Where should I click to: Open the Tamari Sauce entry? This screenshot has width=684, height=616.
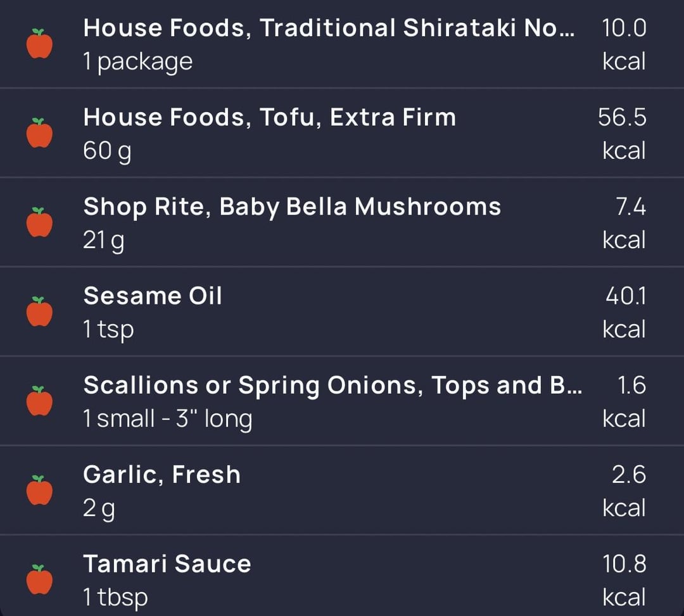[342, 575]
